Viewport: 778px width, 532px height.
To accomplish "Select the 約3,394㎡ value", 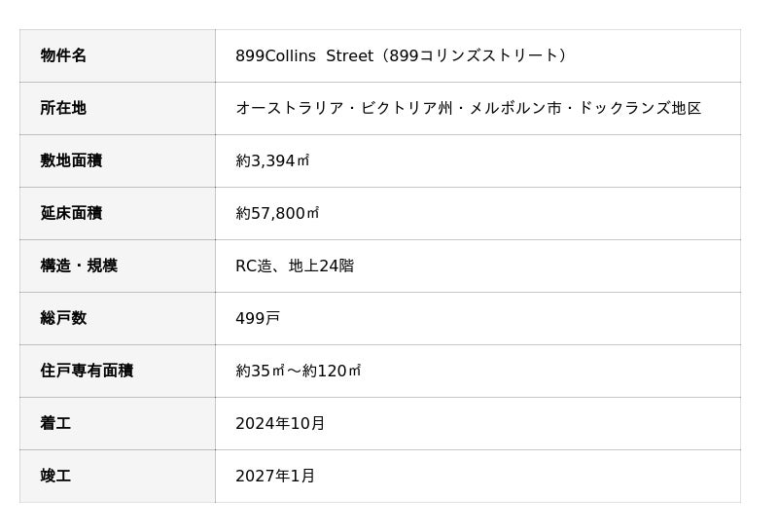I will point(272,160).
